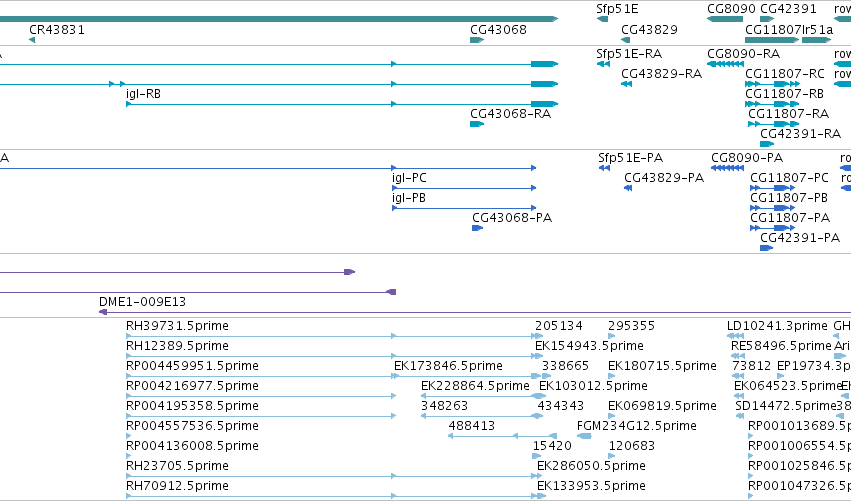Viewport: 851px width, 501px height.
Task: Click the RH12389.5prime EST label
Action: 177,346
